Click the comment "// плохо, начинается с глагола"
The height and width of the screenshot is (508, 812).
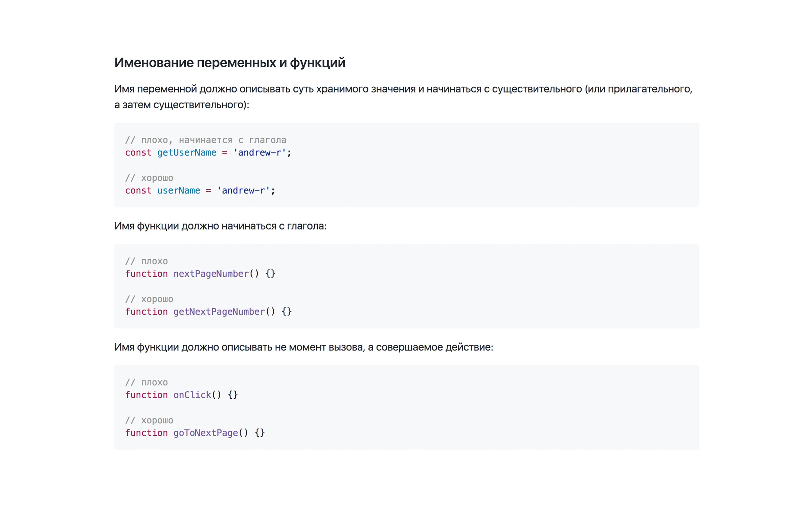point(206,140)
